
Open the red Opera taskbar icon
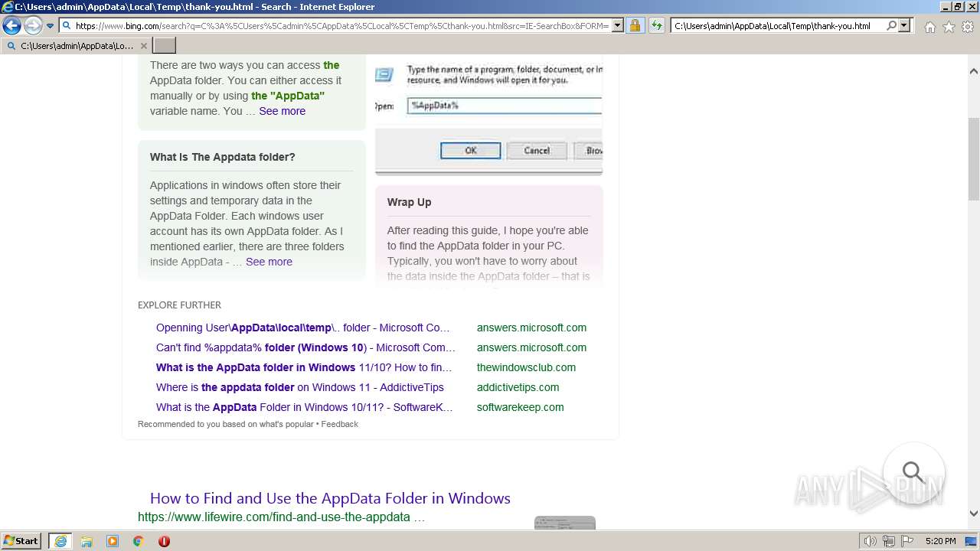click(164, 541)
